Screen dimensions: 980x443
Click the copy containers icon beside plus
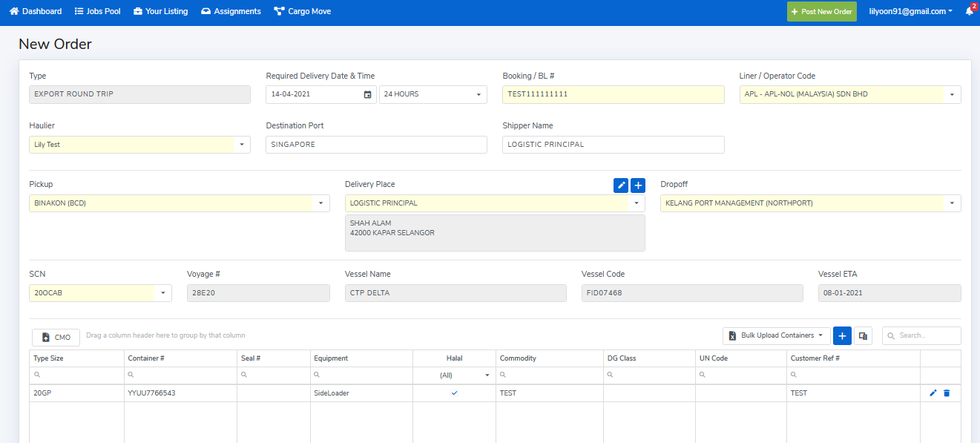tap(863, 336)
